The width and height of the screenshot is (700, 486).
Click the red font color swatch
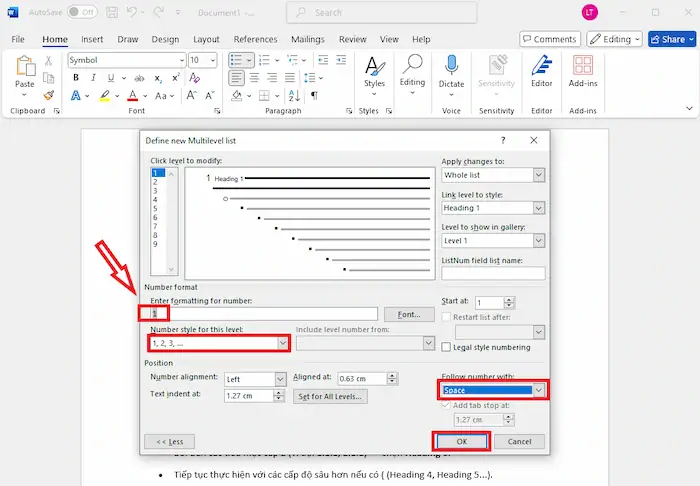[132, 96]
